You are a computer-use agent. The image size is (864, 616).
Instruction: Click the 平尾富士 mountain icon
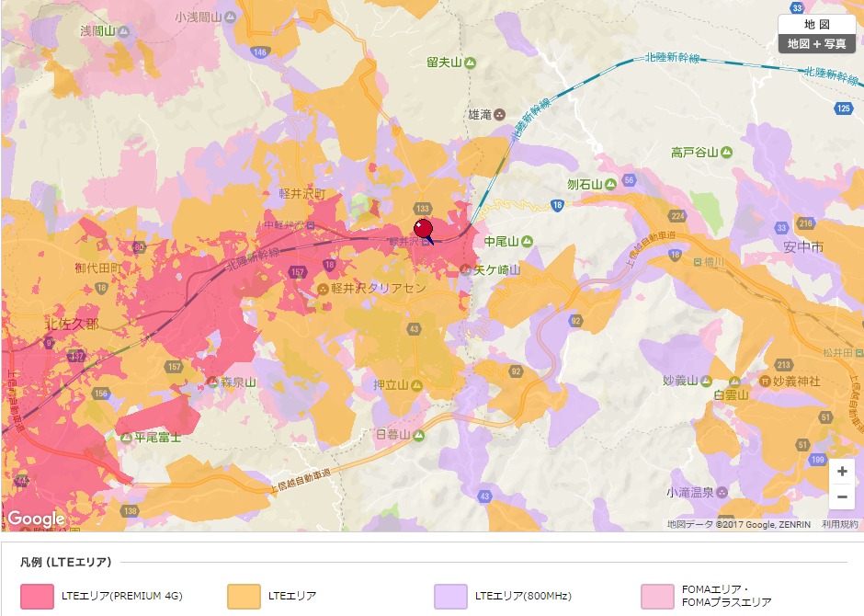point(126,438)
